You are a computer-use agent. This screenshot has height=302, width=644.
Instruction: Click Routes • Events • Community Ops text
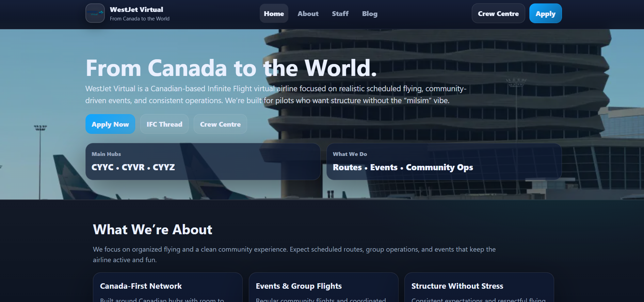[x=403, y=167]
